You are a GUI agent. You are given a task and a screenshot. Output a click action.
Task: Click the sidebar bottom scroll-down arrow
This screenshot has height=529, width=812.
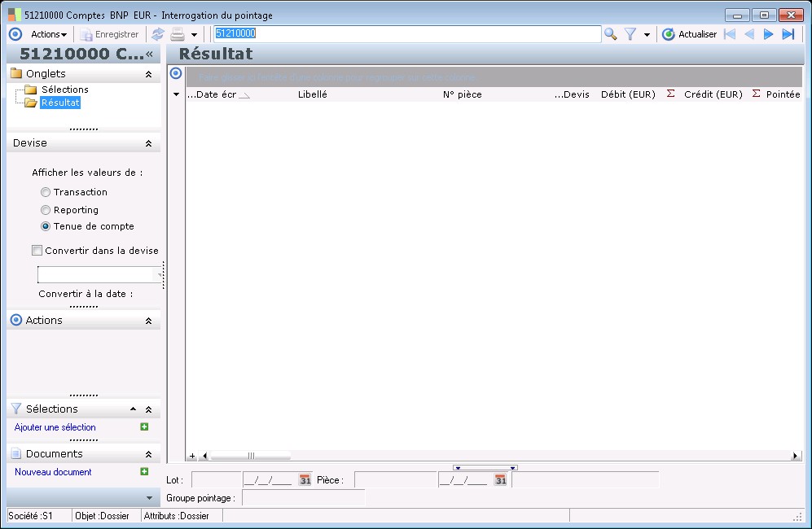(149, 498)
